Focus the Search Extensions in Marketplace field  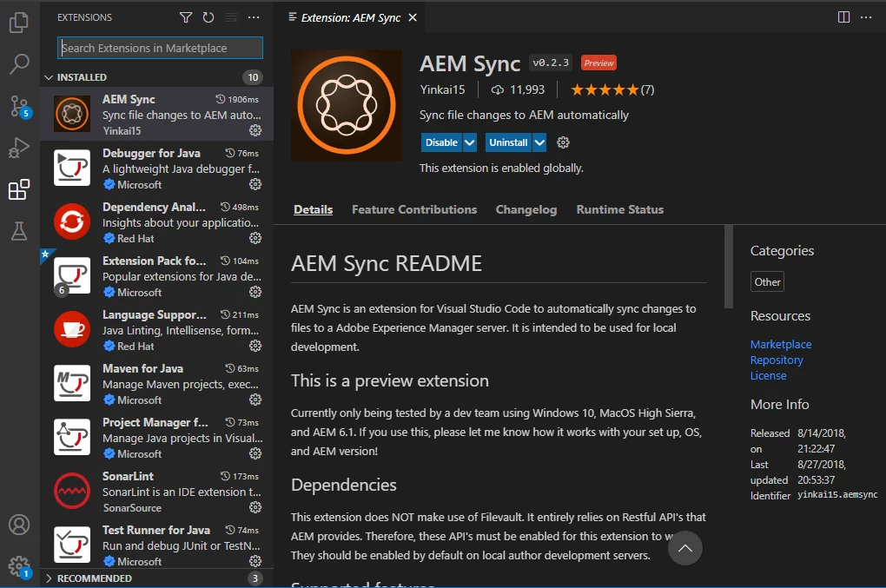tap(160, 48)
